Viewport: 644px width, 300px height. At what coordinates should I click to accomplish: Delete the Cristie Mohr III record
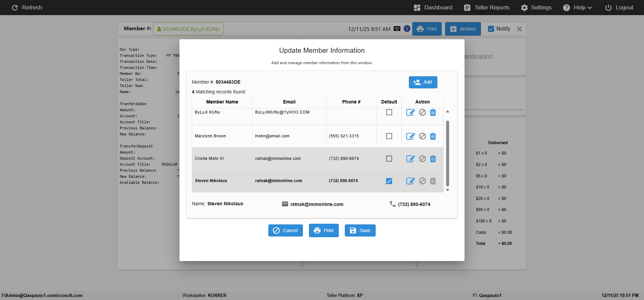[x=433, y=159]
